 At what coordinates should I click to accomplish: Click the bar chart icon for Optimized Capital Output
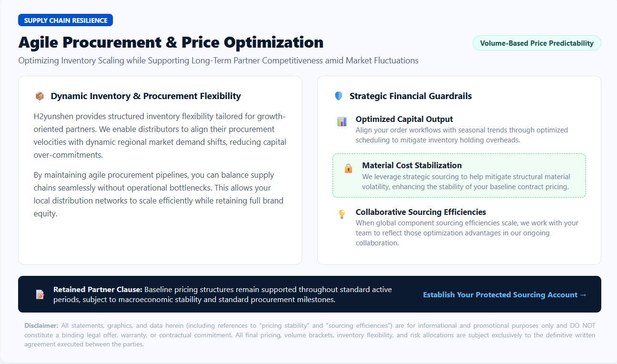342,121
